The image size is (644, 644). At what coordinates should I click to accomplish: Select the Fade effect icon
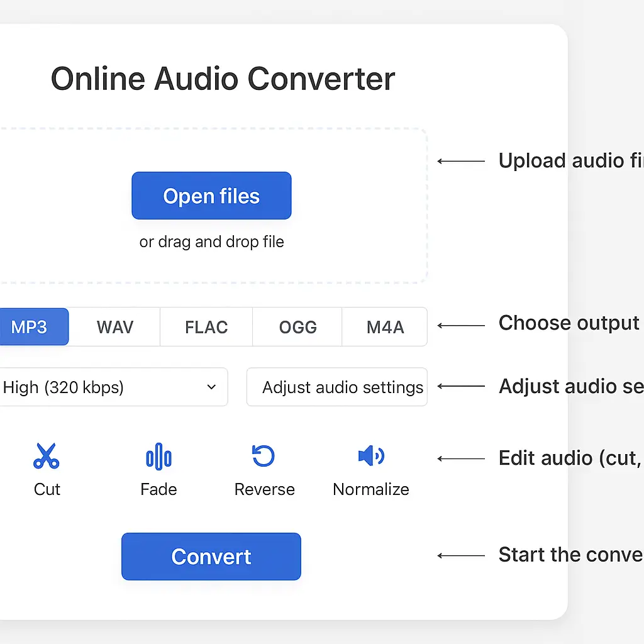(158, 455)
